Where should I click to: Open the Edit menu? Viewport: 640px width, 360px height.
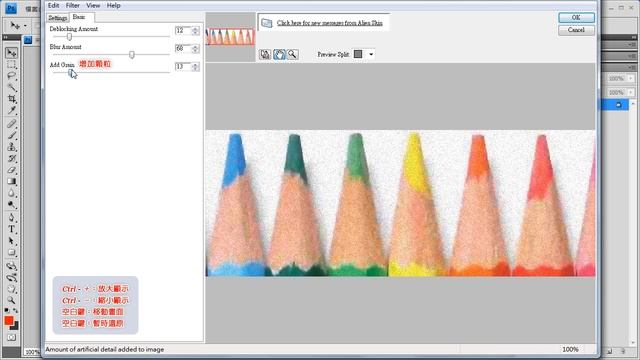pos(53,5)
